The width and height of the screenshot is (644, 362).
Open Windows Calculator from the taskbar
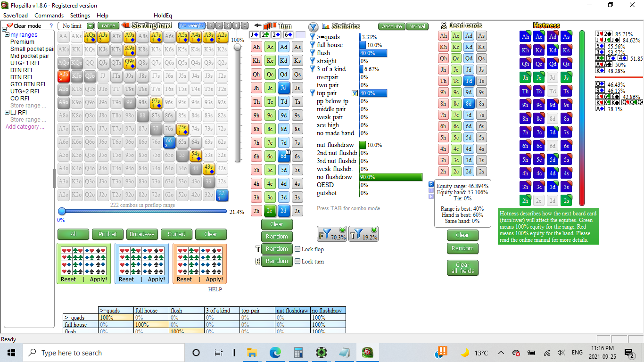(297, 353)
